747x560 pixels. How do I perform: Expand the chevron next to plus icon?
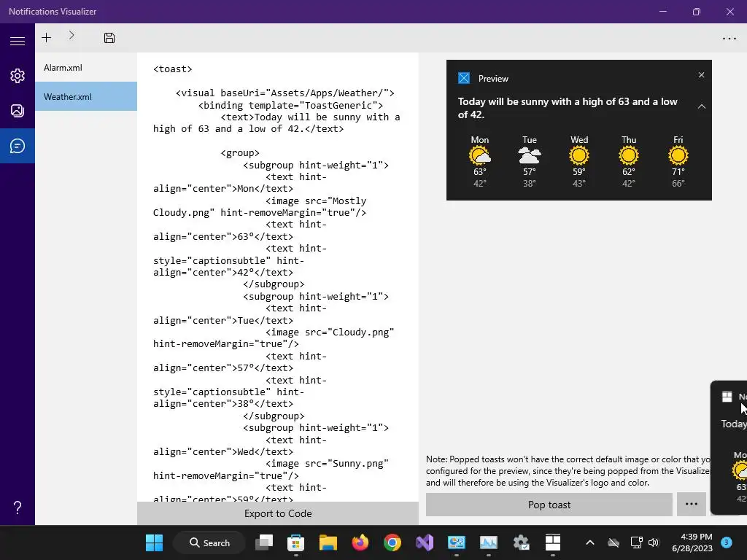coord(71,35)
